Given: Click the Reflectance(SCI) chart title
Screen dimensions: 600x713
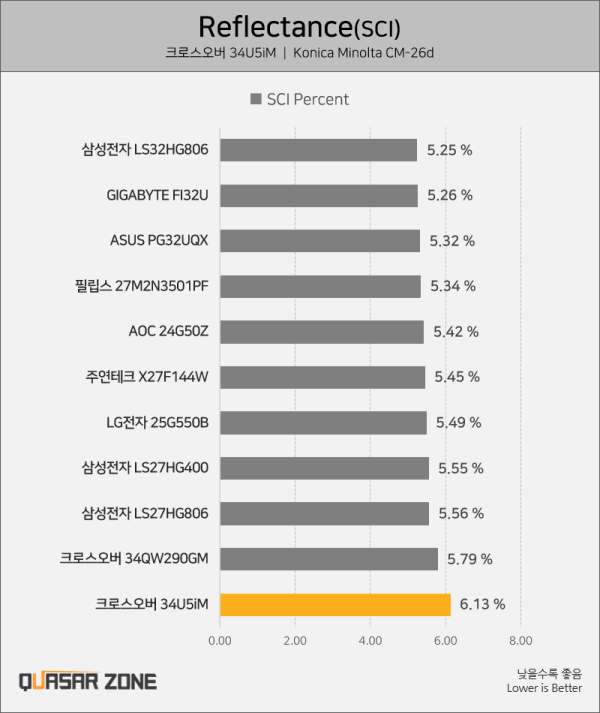Looking at the screenshot, I should (299, 27).
